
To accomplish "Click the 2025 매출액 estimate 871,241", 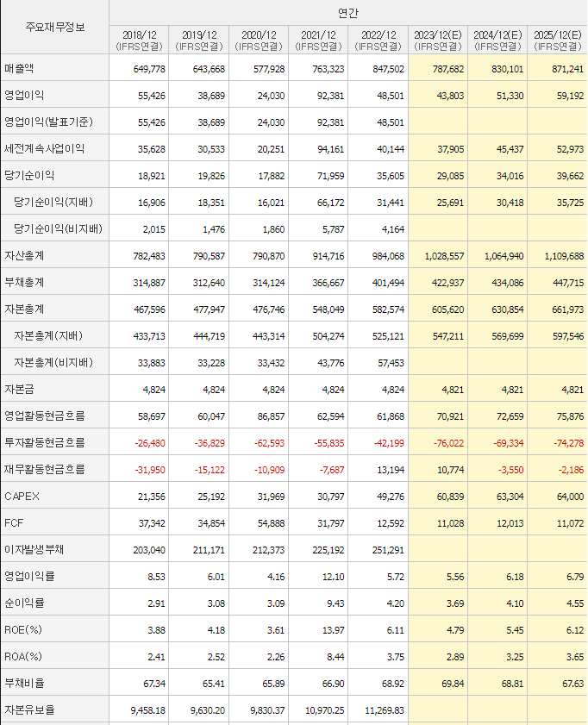I will coord(567,69).
